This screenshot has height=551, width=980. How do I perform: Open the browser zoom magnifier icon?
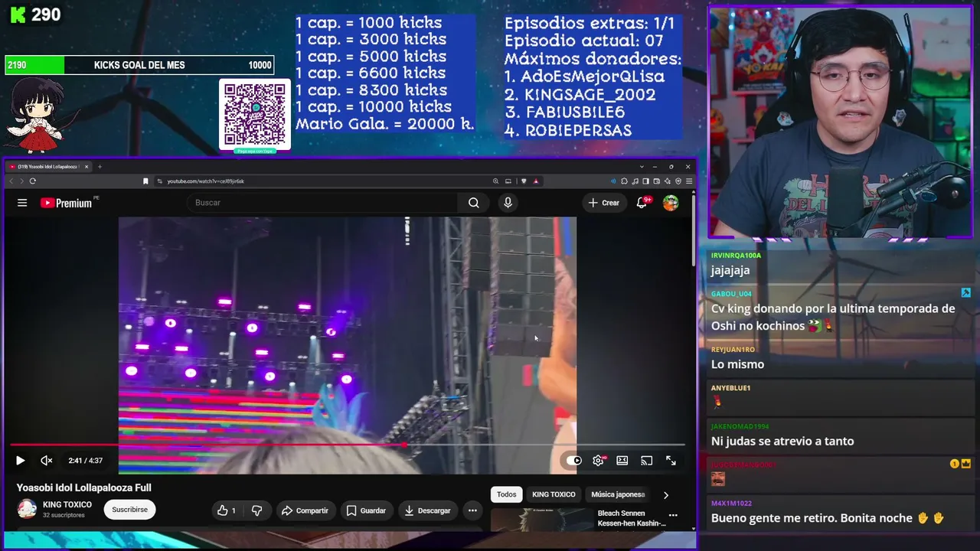coord(495,181)
